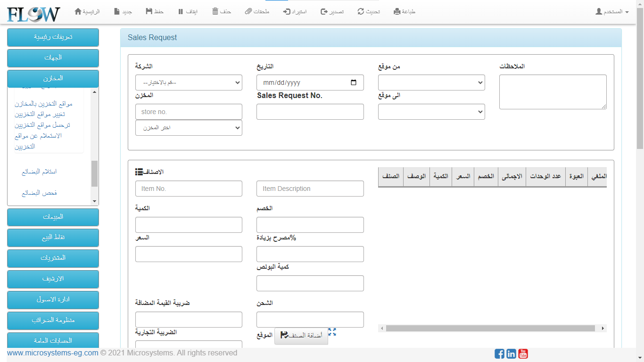Select the المشتريات sidebar menu section
Screen dimensions: 644x362
(53, 258)
